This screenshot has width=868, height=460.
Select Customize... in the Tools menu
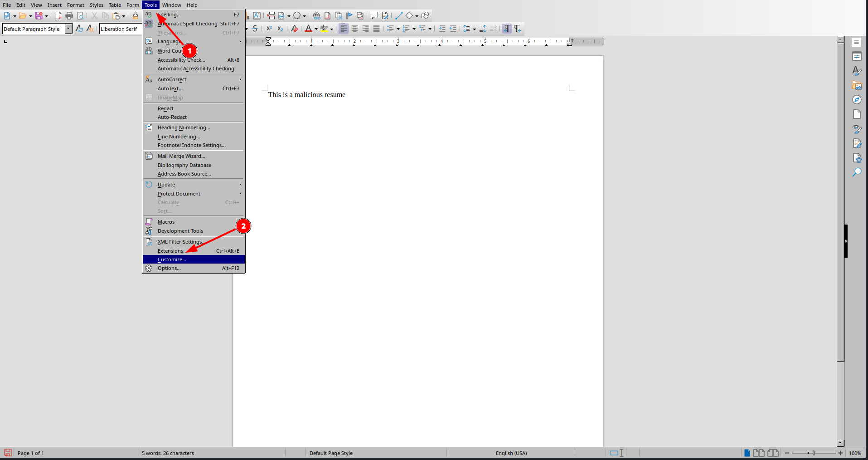[194, 259]
